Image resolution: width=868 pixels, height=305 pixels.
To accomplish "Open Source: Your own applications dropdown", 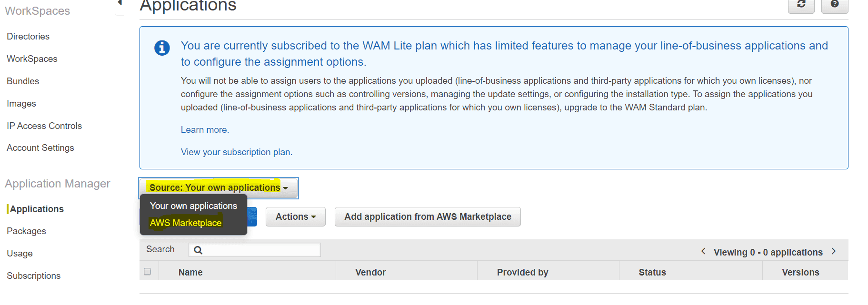I will [219, 188].
